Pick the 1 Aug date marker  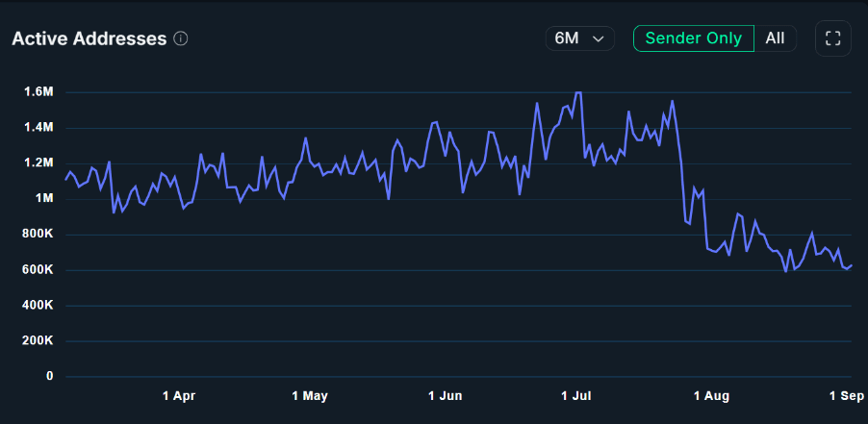(x=711, y=396)
